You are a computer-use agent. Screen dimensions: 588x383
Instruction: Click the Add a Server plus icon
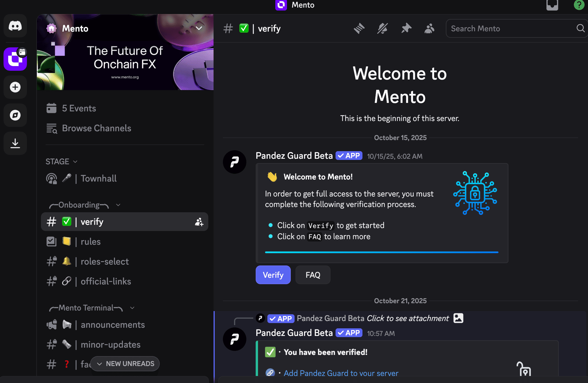15,87
